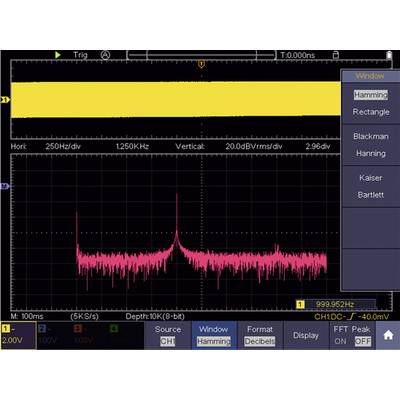Choose the Rectangle window
Image resolution: width=400 pixels, height=400 pixels.
click(x=371, y=112)
